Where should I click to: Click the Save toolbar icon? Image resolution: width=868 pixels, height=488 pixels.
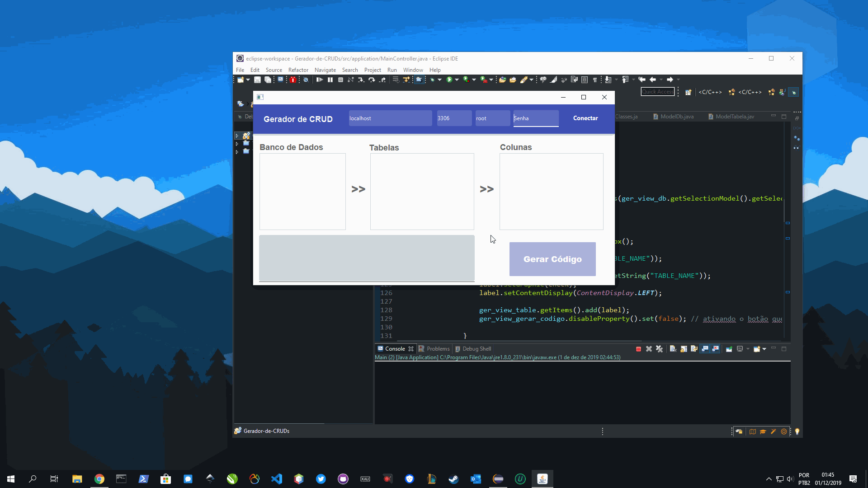tap(257, 80)
